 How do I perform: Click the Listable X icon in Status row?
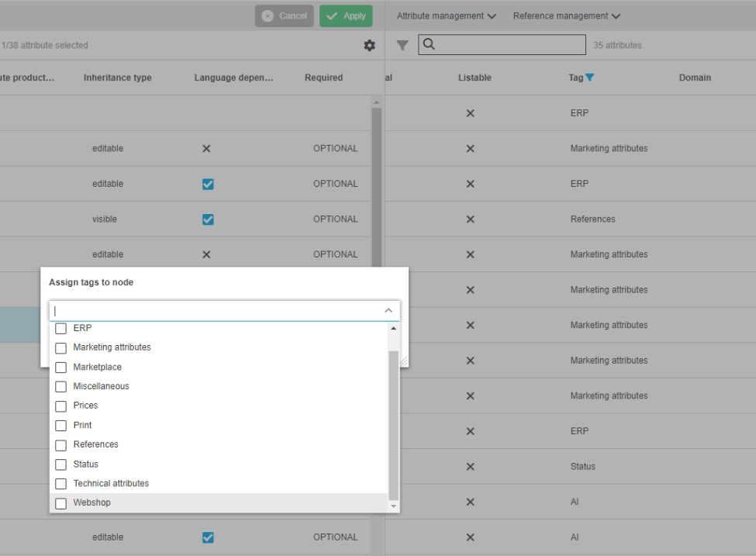(x=470, y=467)
